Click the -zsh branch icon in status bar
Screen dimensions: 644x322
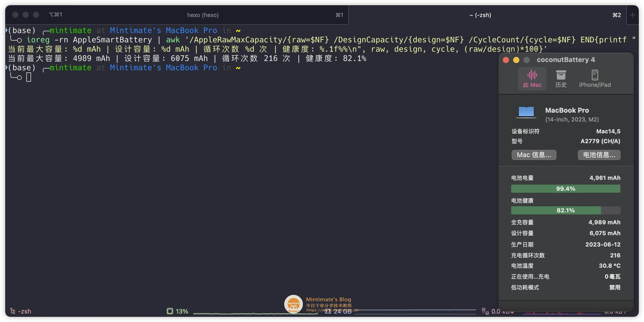pos(13,311)
